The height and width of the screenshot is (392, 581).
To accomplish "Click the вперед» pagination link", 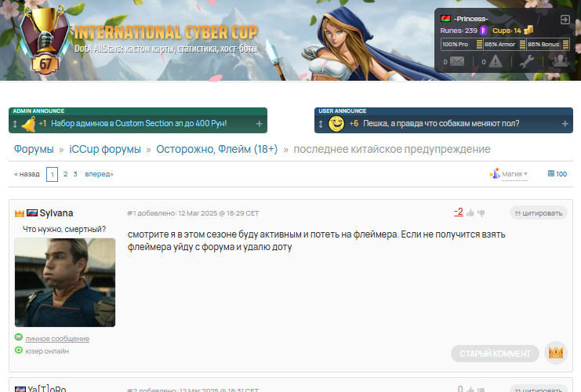I will tap(100, 174).
